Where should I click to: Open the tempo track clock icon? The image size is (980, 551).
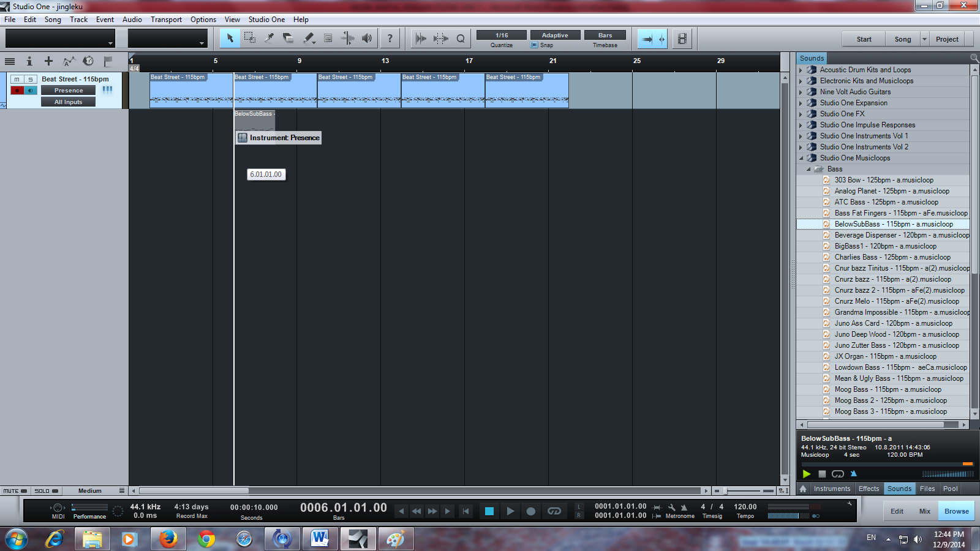click(88, 61)
